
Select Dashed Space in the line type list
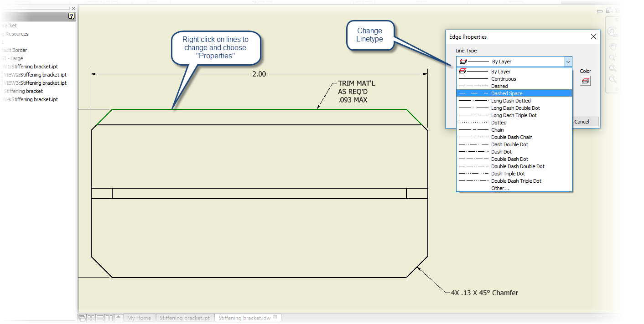508,93
